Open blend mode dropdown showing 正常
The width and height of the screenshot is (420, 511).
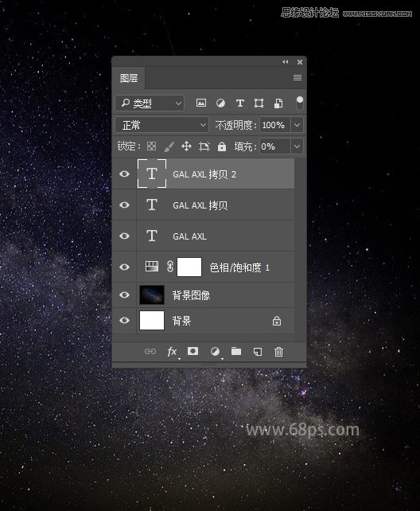161,125
